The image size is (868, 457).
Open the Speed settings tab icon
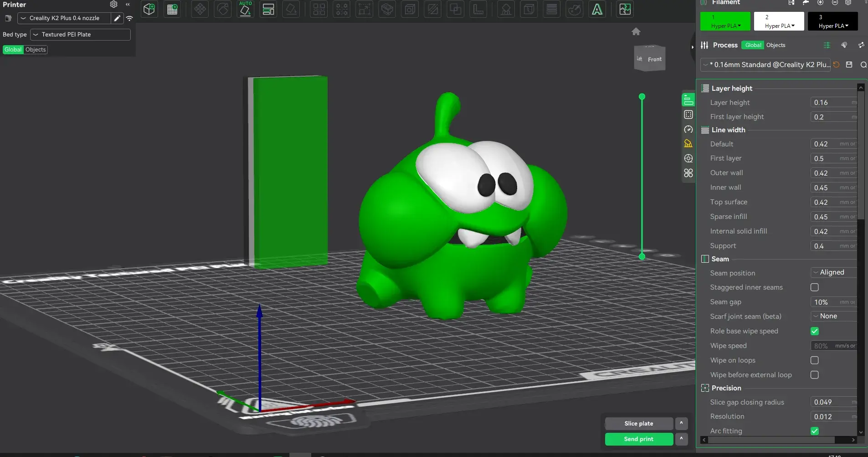(688, 130)
